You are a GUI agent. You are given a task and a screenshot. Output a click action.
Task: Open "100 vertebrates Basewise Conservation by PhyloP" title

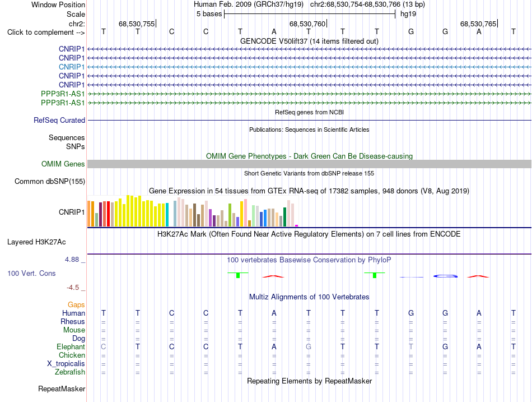(x=309, y=260)
